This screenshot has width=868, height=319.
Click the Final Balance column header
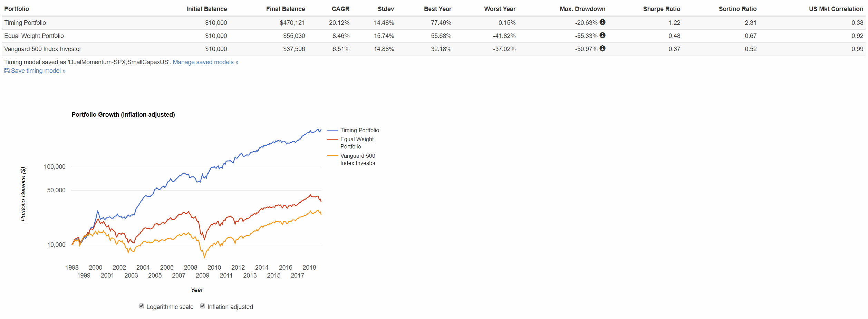coord(285,9)
